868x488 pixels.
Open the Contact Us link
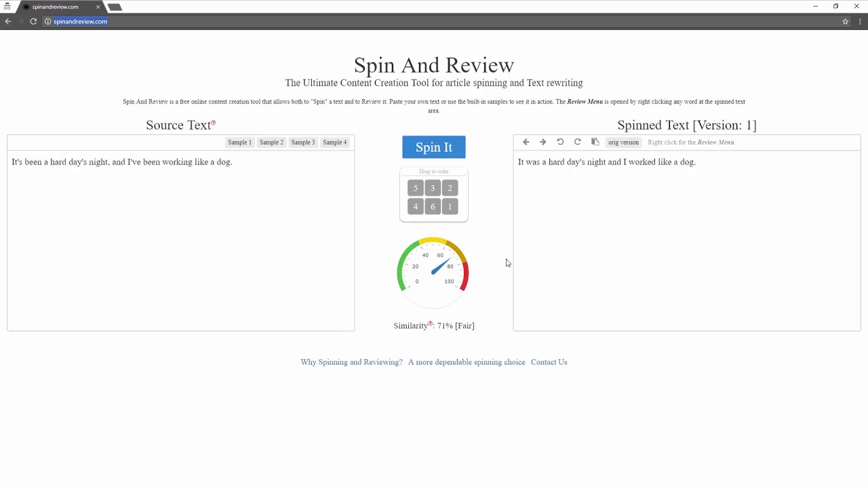click(x=549, y=362)
